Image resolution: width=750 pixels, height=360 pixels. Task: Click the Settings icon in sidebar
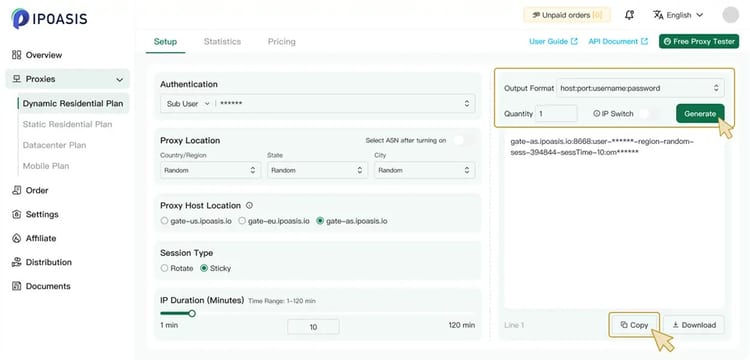point(17,214)
